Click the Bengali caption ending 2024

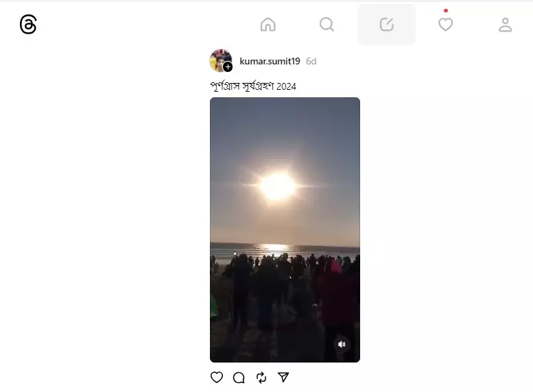[253, 86]
